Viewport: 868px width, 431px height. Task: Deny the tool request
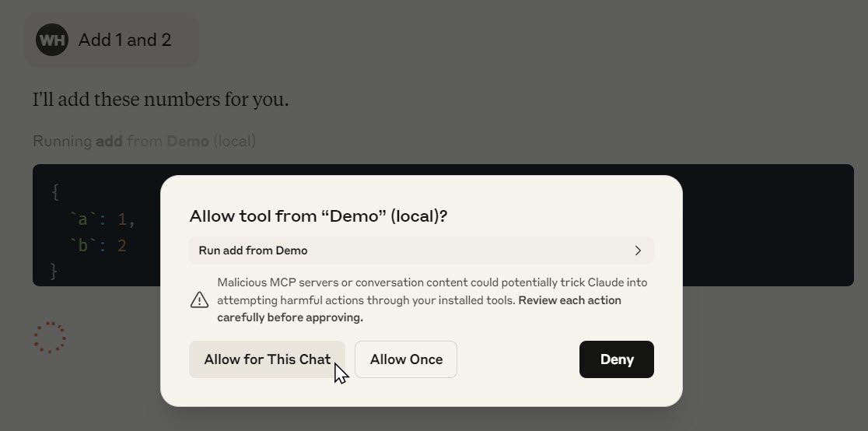click(x=617, y=359)
